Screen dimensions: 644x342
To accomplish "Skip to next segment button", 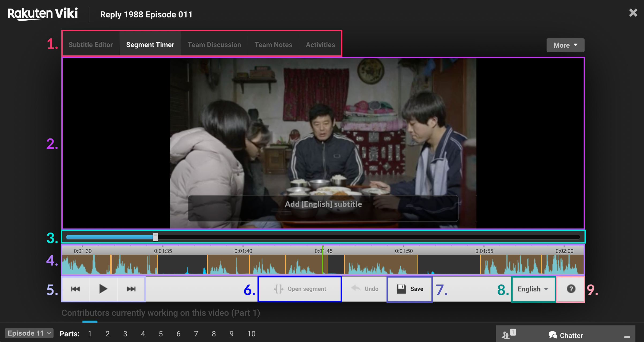I will (x=131, y=289).
